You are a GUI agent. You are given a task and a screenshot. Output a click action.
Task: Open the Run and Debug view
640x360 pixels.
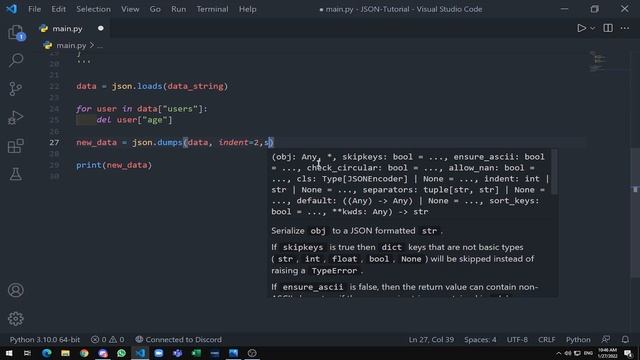(x=16, y=118)
